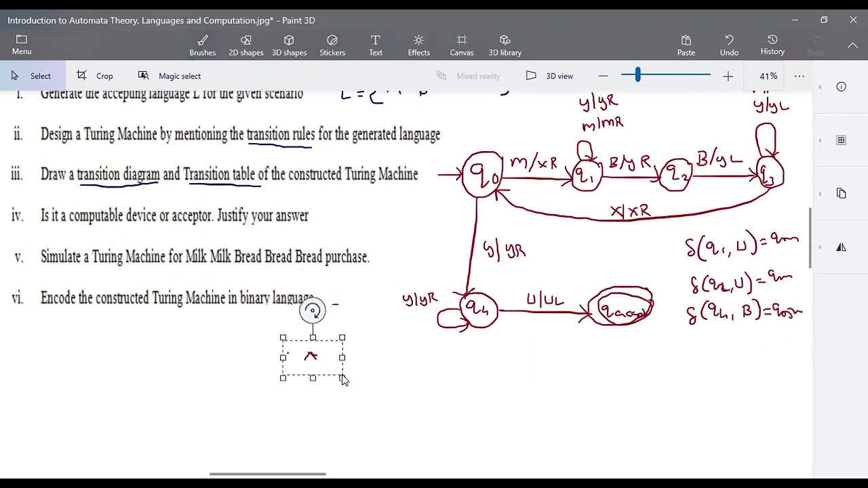The width and height of the screenshot is (868, 488).
Task: Open the History panel
Action: [772, 45]
